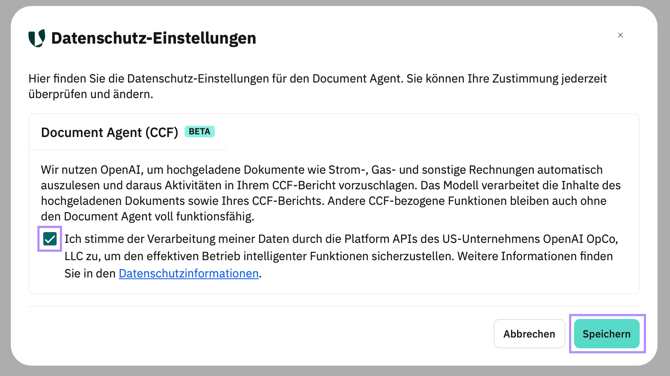Click the green shield logo beside the title

coord(37,38)
